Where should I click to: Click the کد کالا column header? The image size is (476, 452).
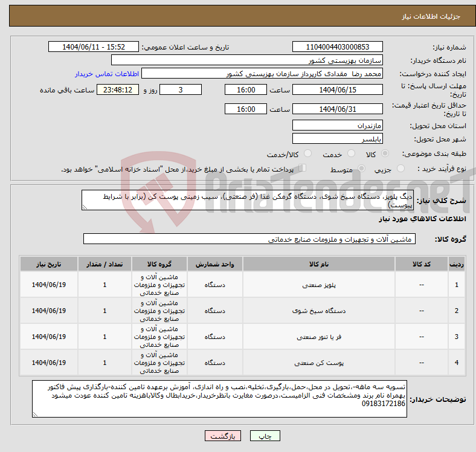(x=422, y=264)
